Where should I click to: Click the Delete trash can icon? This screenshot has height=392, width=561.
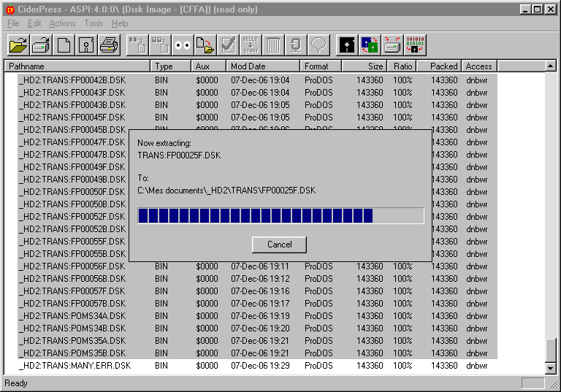coord(273,45)
